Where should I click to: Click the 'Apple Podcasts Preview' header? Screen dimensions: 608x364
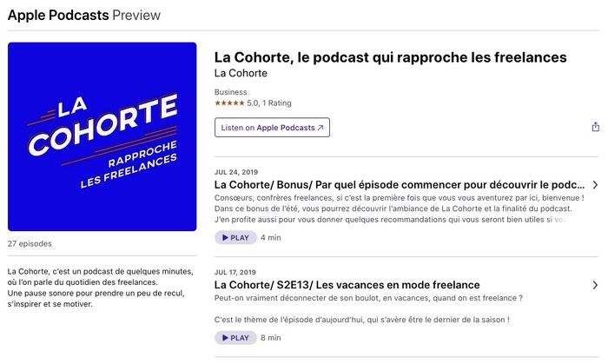pos(84,15)
